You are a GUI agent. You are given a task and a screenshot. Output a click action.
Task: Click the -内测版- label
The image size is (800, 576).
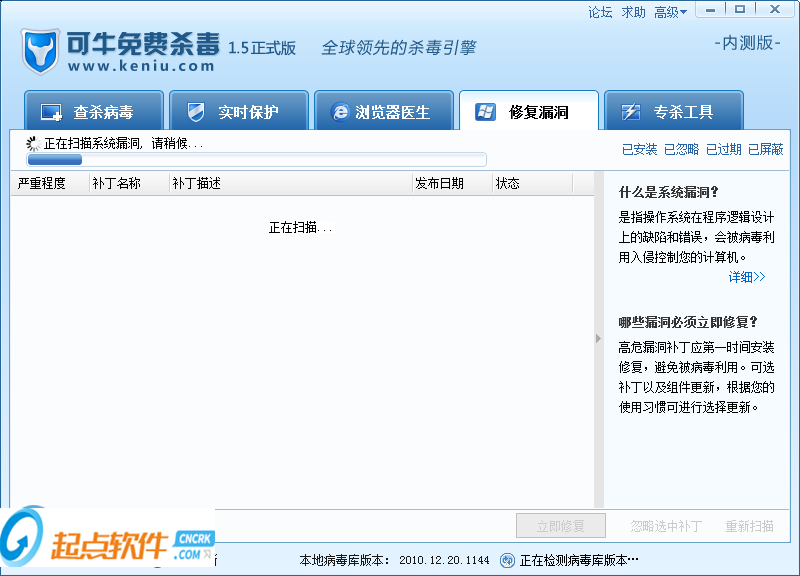pos(747,43)
